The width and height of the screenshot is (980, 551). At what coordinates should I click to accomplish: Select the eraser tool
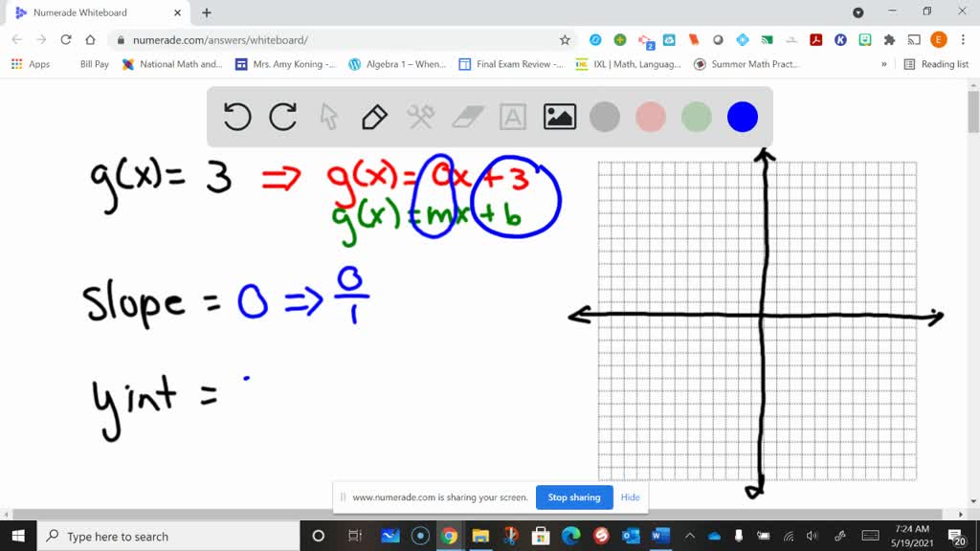tap(467, 117)
